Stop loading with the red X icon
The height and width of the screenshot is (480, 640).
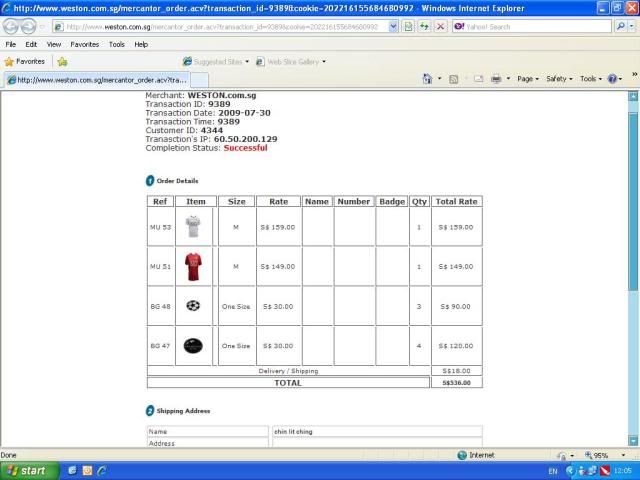440,27
